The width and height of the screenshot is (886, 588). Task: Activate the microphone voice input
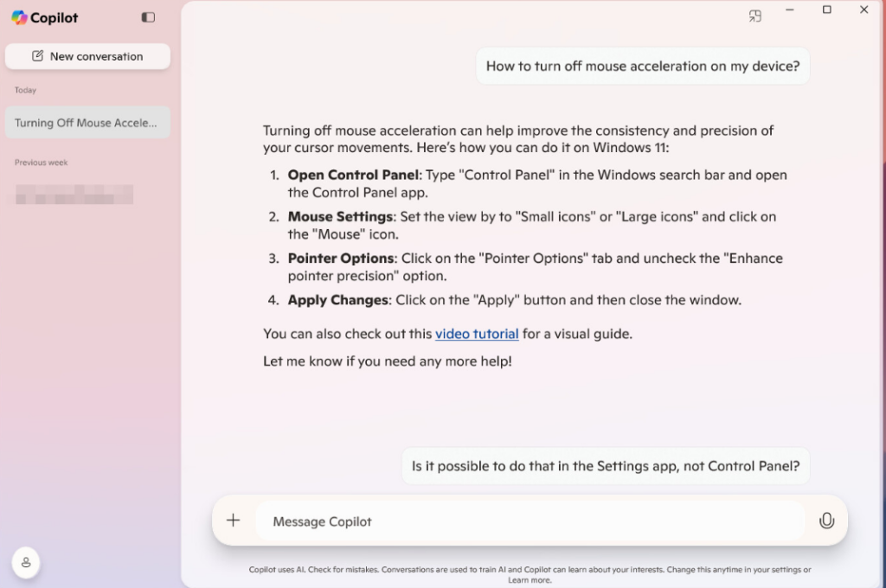pos(826,521)
